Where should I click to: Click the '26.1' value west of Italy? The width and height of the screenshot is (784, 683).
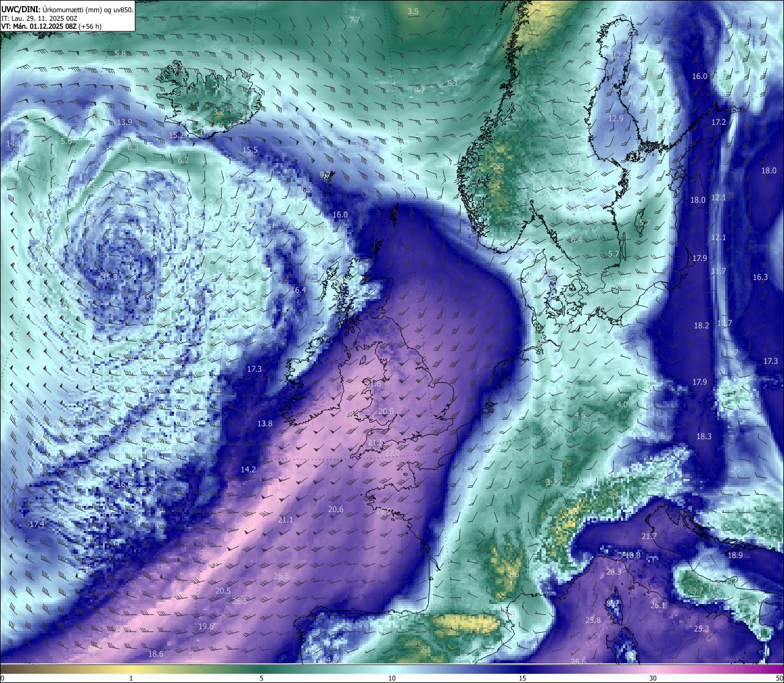(x=658, y=605)
